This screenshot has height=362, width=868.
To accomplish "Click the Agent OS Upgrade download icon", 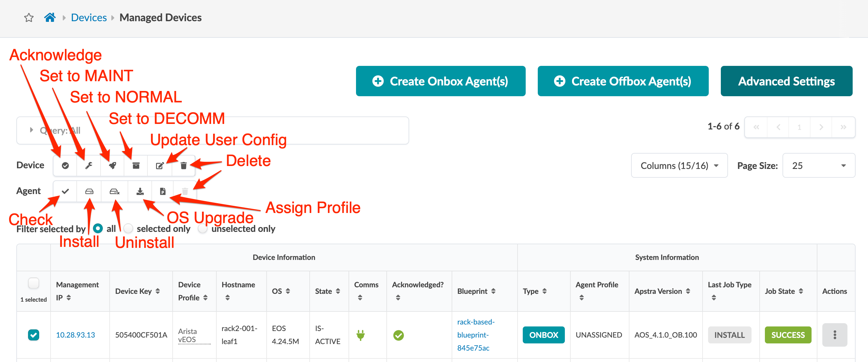I will point(140,191).
